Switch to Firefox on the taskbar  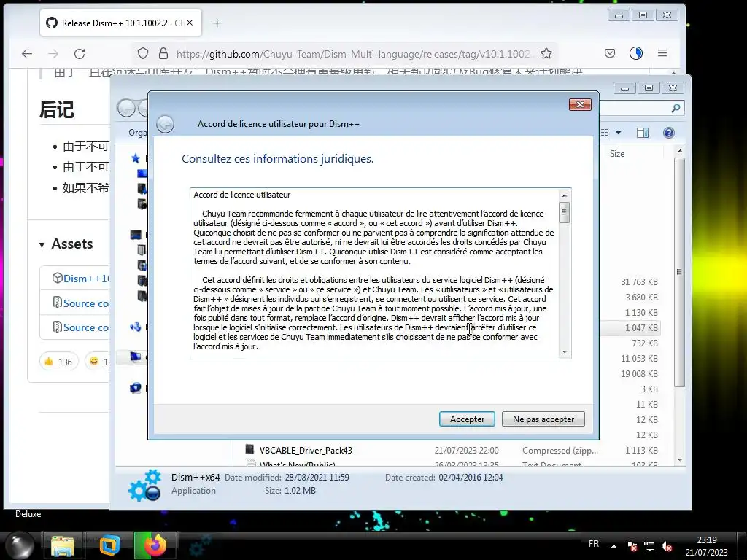(x=155, y=545)
